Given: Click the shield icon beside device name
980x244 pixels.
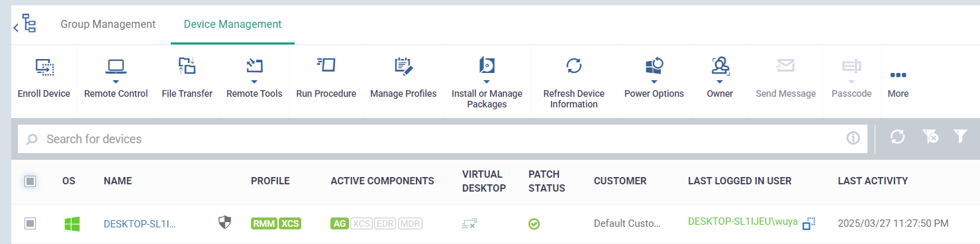Looking at the screenshot, I should click(x=225, y=223).
